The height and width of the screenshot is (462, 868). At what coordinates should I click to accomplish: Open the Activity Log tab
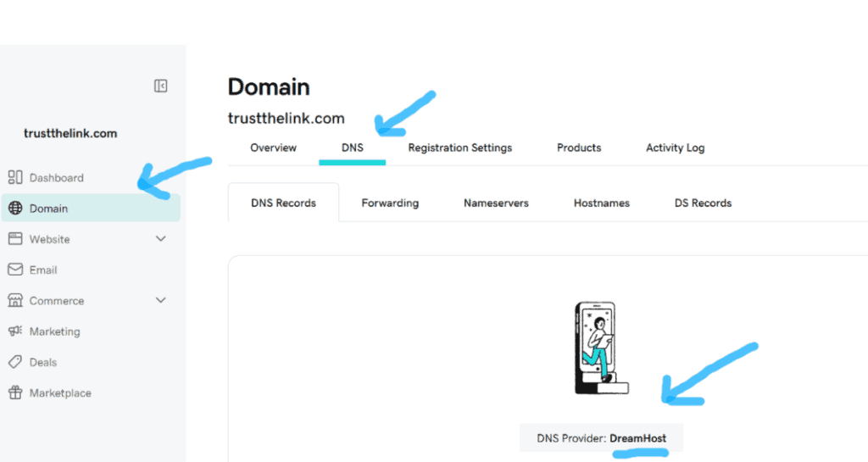(676, 148)
